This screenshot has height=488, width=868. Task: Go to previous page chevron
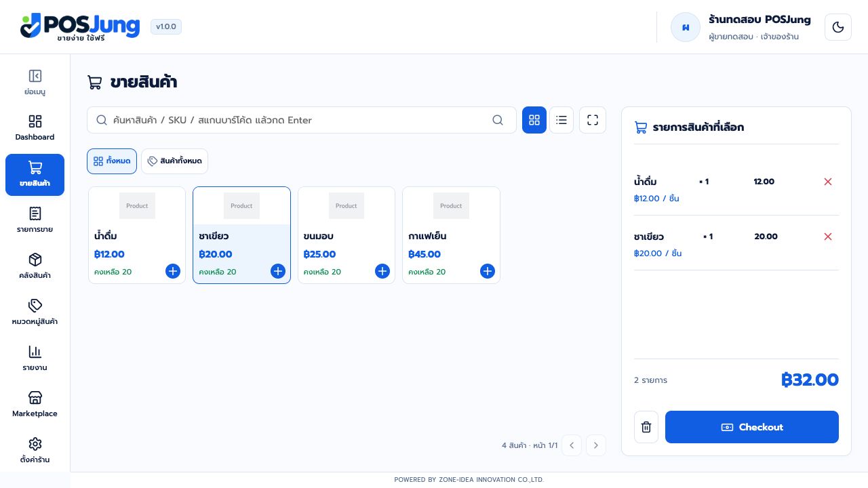click(x=572, y=445)
